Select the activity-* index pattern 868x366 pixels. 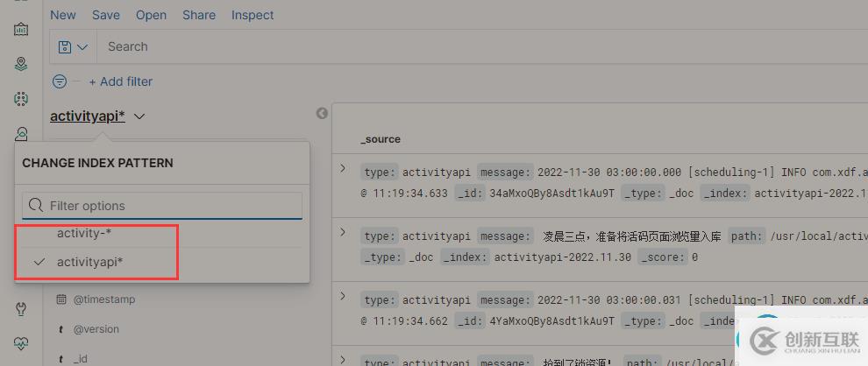click(x=84, y=233)
